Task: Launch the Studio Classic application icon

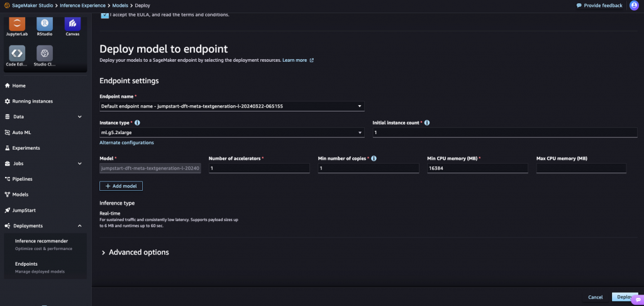Action: point(45,53)
